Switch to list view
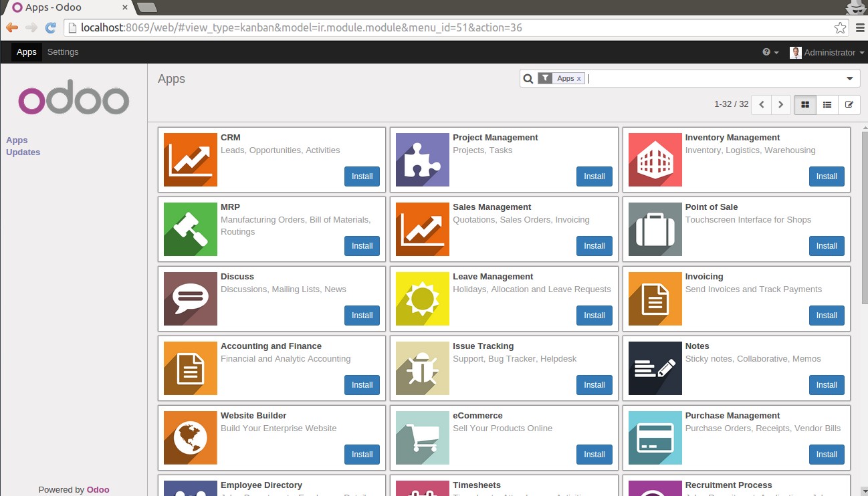Image resolution: width=868 pixels, height=496 pixels. point(827,104)
